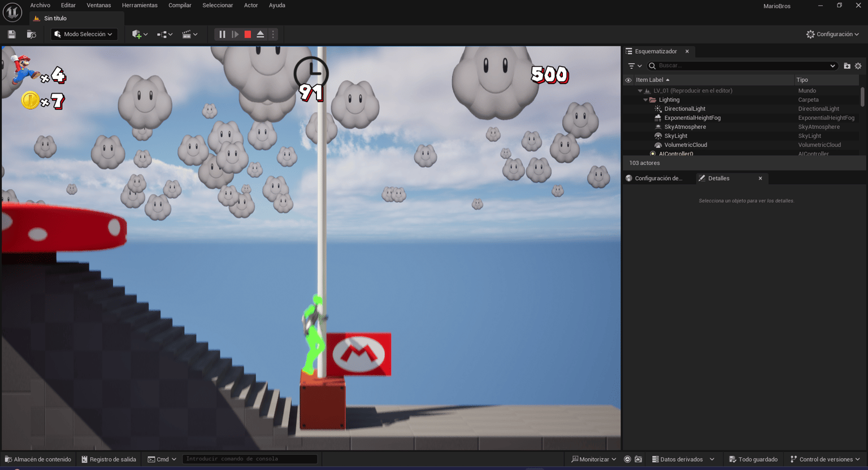Sort by the Tipo column header
Screen dimensions: 868x470
coord(826,80)
